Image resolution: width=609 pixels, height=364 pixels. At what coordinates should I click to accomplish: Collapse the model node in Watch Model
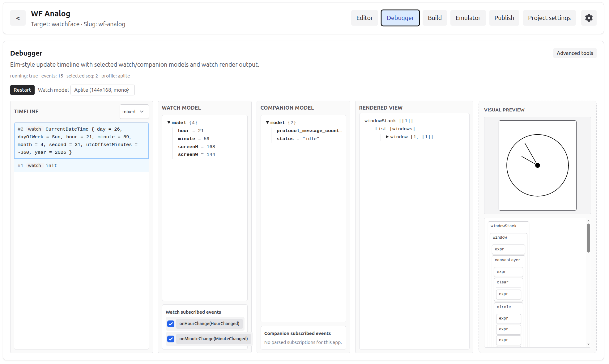pos(168,122)
